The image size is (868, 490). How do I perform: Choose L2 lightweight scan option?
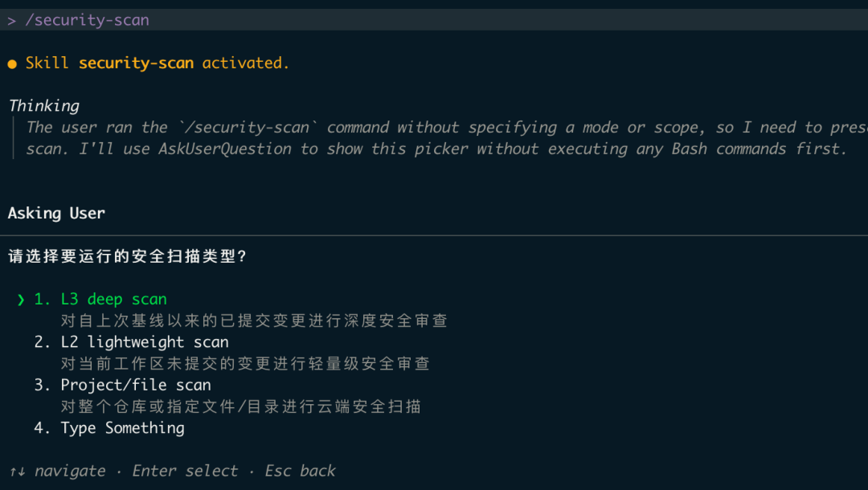click(x=131, y=342)
